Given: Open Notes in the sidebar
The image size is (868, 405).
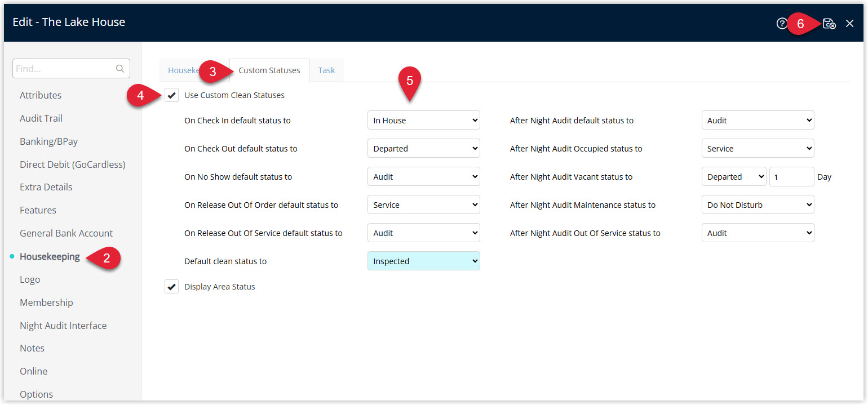Looking at the screenshot, I should point(32,348).
